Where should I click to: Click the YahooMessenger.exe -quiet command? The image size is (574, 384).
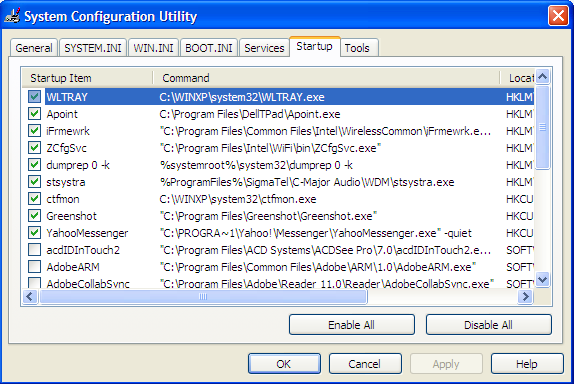tap(316, 233)
